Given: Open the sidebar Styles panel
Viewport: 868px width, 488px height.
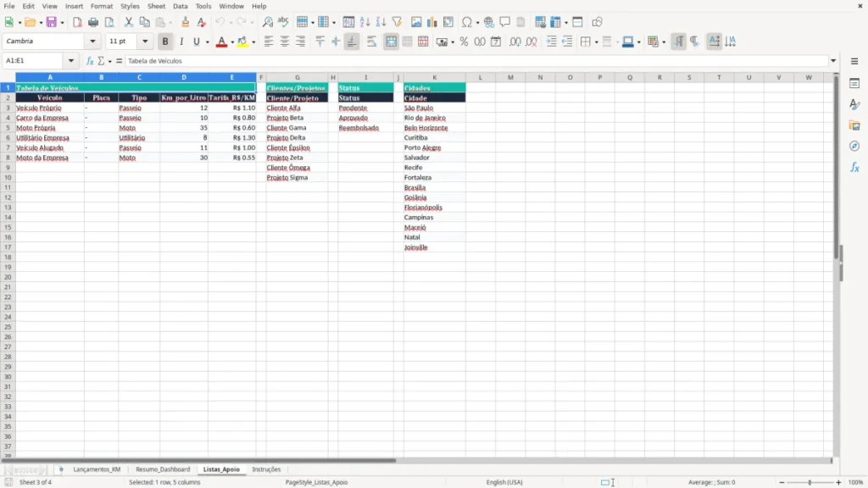Looking at the screenshot, I should 854,104.
